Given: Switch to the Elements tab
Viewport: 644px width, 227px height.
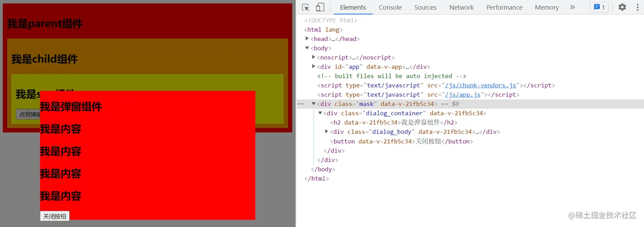Looking at the screenshot, I should [353, 7].
